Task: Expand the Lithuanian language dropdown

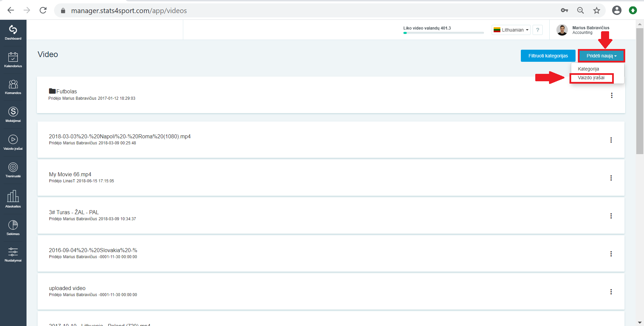Action: [x=511, y=30]
